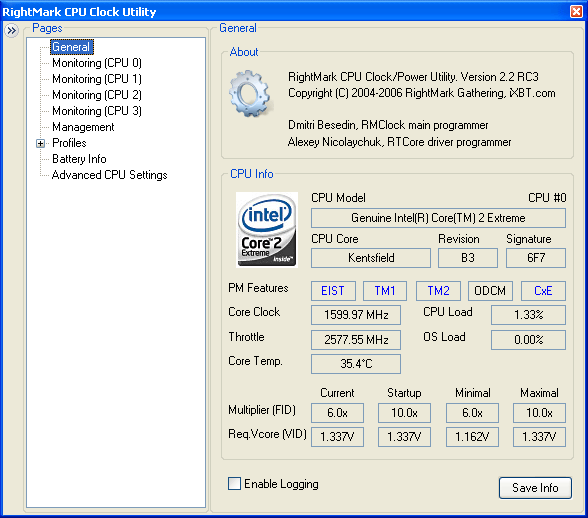Click the Current multiplier value 6.0x
Image resolution: width=588 pixels, height=518 pixels.
337,413
